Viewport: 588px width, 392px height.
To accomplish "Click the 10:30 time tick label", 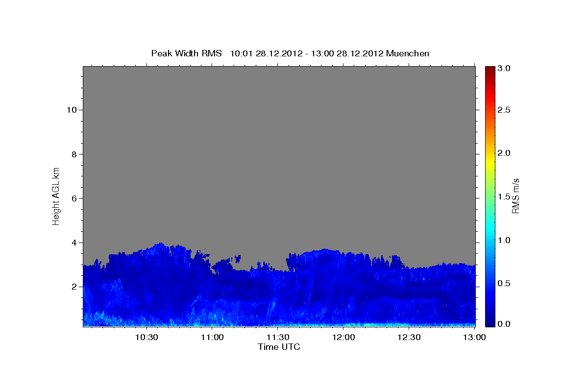I will pos(147,337).
